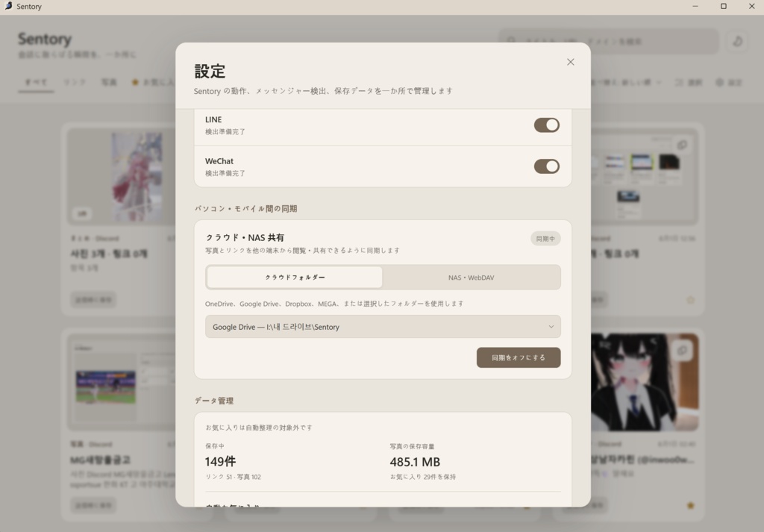Screen dimensions: 764x532
Task: Open the sort order dropdown in the background toolbar
Action: 627,82
